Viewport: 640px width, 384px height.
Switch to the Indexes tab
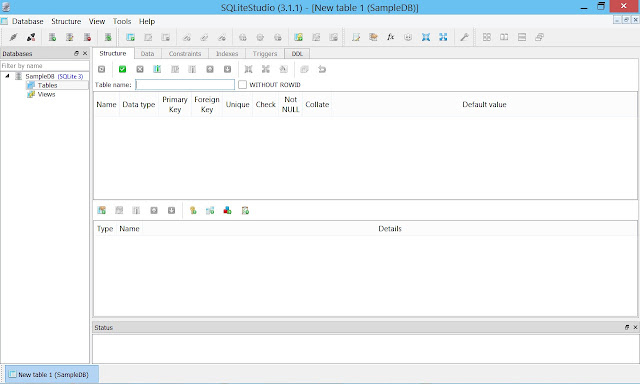click(x=227, y=53)
